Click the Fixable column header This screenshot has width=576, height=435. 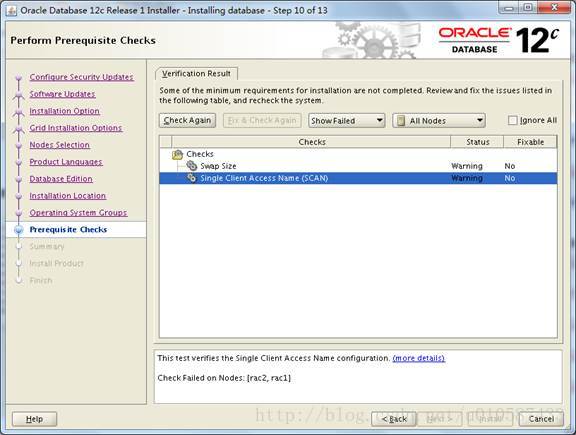coord(530,142)
